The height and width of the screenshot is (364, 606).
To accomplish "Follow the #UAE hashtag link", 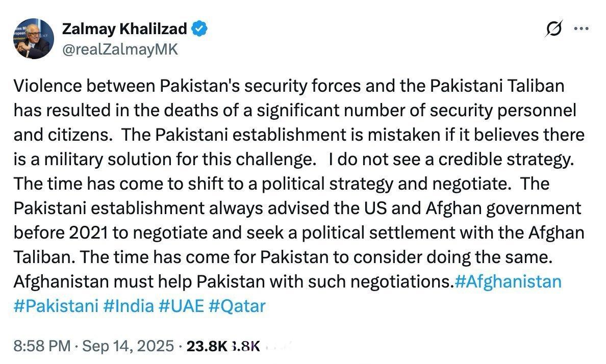I will coord(181,306).
